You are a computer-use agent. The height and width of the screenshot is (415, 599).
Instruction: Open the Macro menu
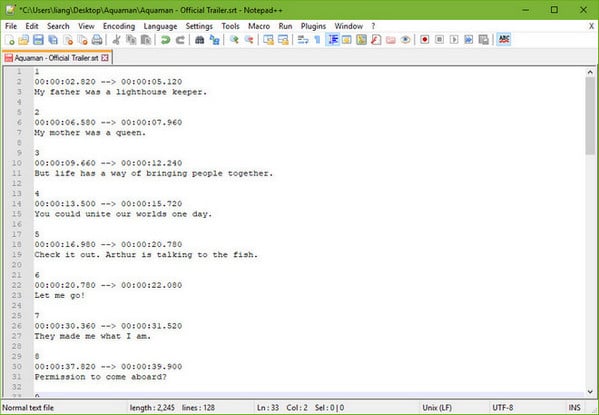(259, 26)
